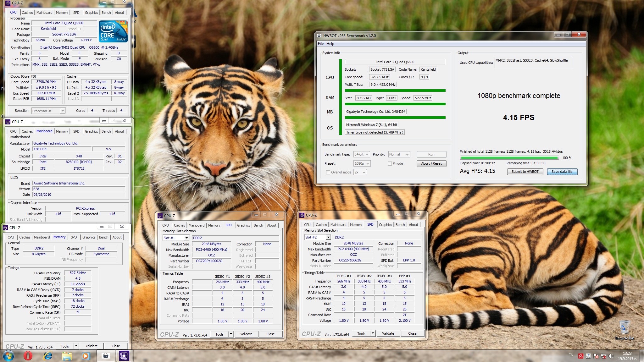Select Bench tab in Slot #1 SPD window
The width and height of the screenshot is (644, 362).
point(258,225)
